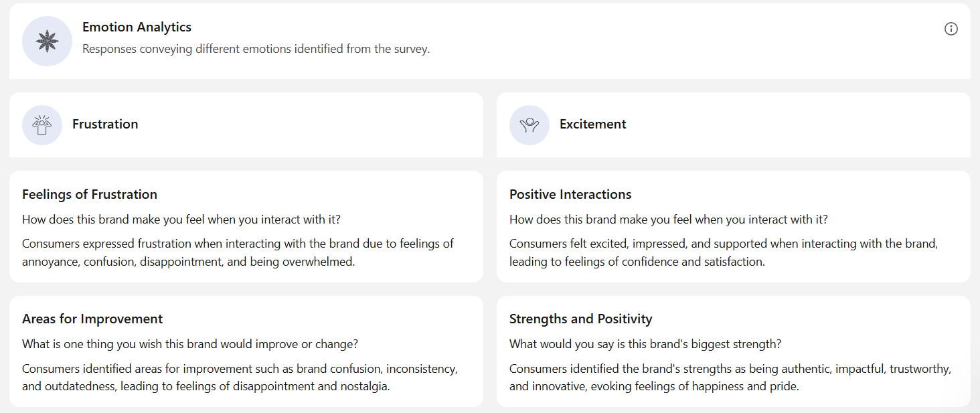Select the Frustration section heading
Screen dimensions: 980x413
105,124
